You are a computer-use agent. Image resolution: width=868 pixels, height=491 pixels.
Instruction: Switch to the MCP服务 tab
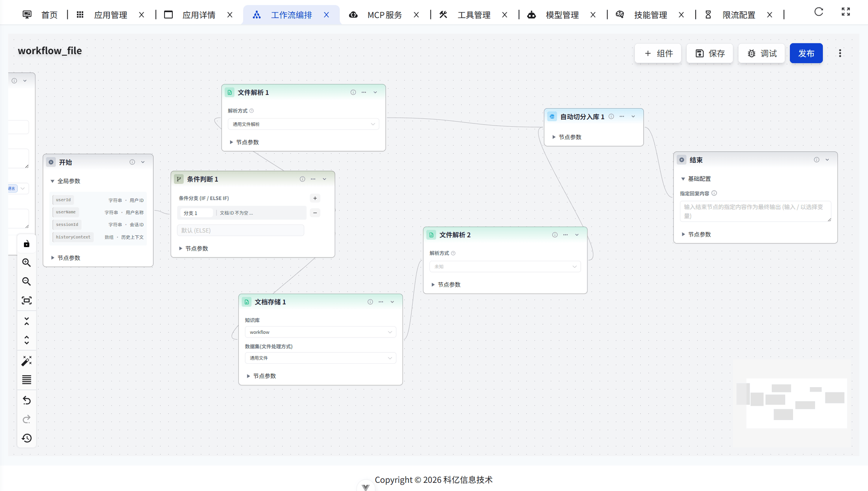384,15
